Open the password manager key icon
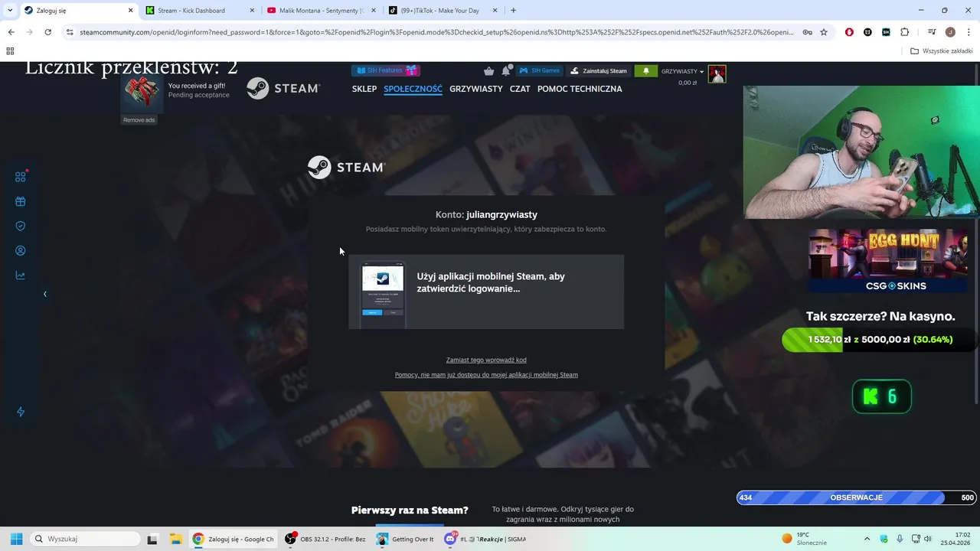The image size is (980, 551). tap(808, 32)
